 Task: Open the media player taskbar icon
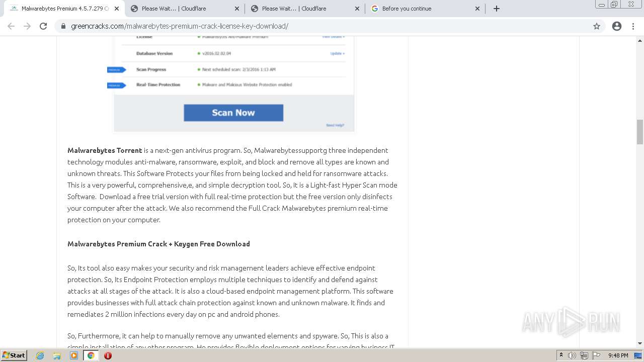(74, 355)
